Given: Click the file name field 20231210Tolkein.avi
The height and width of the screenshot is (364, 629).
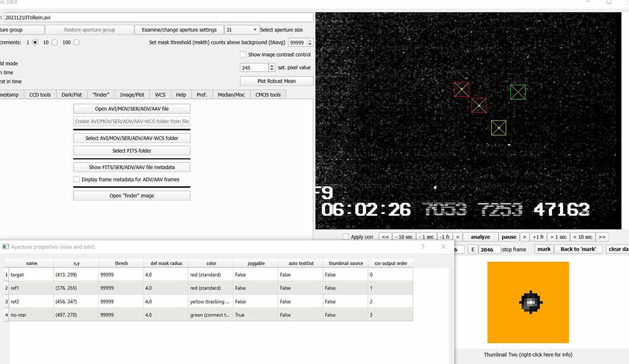Looking at the screenshot, I should pos(158,17).
